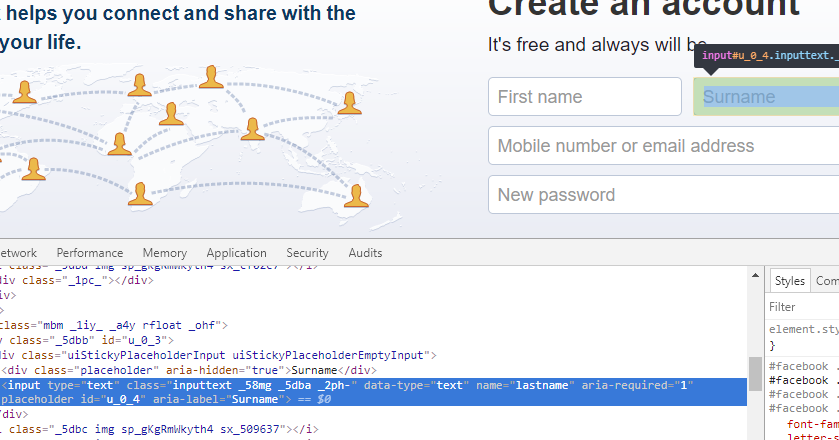Select the Styles pane tab
The height and width of the screenshot is (440, 839).
tap(789, 281)
